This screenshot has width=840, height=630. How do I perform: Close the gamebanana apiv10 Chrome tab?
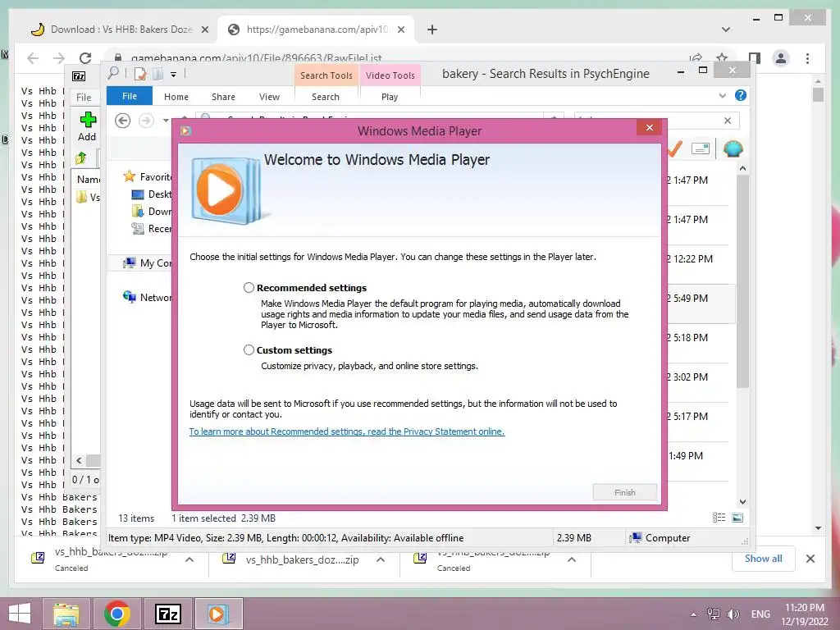point(400,30)
